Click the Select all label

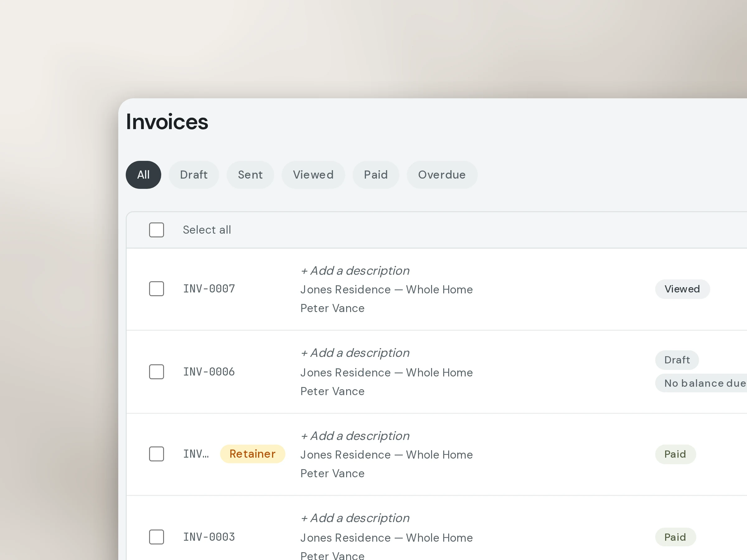(x=207, y=230)
